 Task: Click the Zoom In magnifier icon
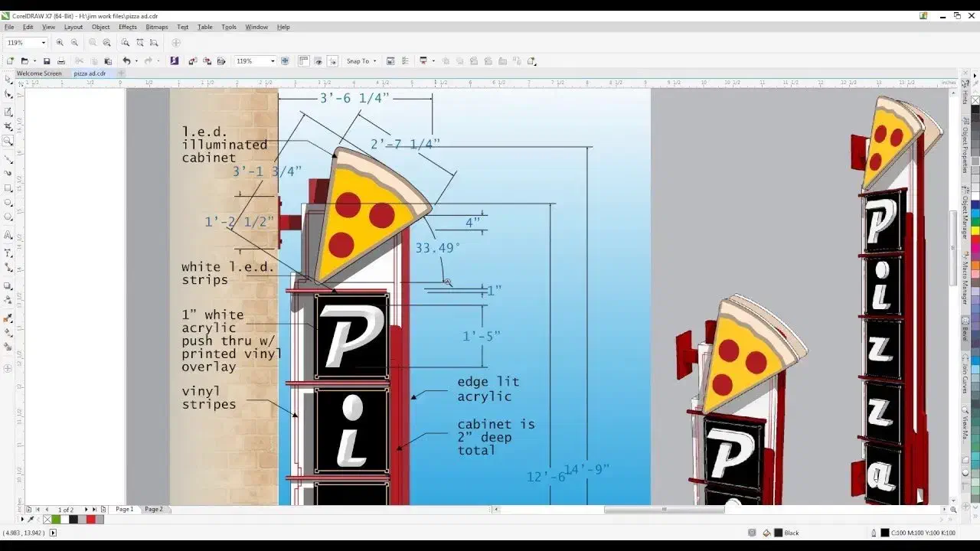click(x=60, y=43)
